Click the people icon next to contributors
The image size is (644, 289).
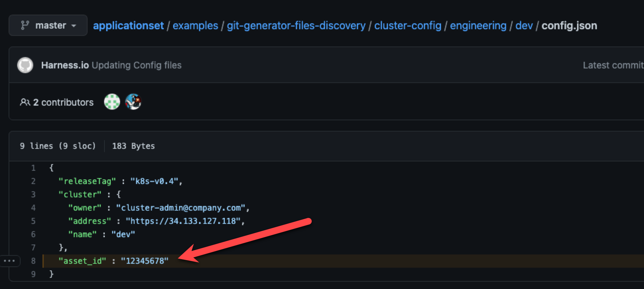click(x=25, y=102)
